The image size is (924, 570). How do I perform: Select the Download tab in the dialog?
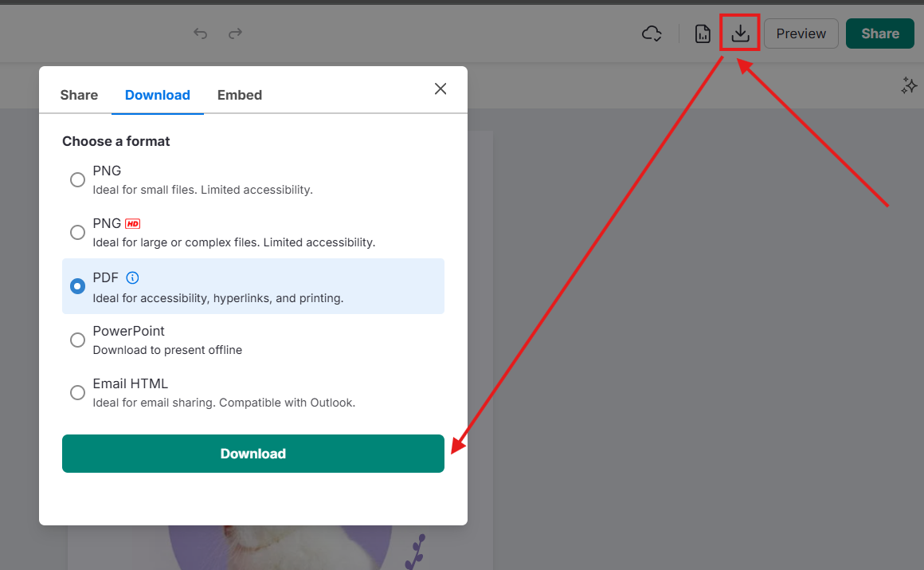point(158,95)
